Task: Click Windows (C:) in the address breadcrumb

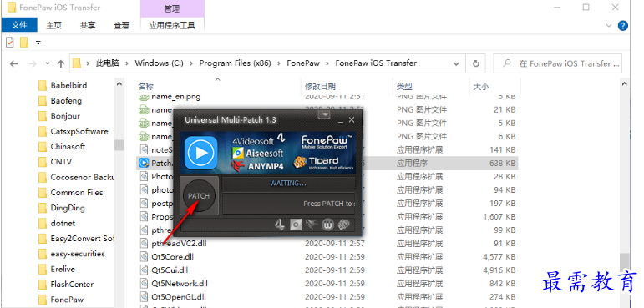Action: 159,63
